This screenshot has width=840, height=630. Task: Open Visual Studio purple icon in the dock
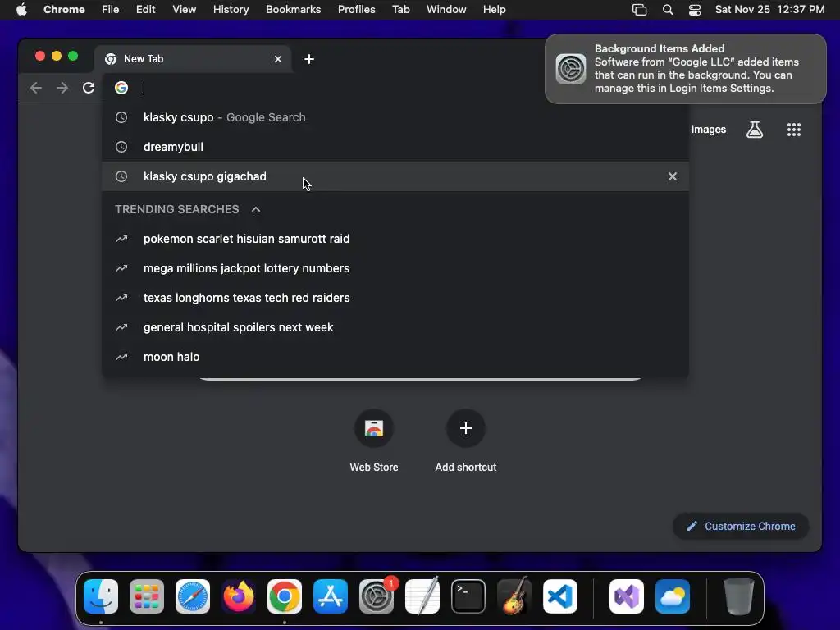coord(626,596)
